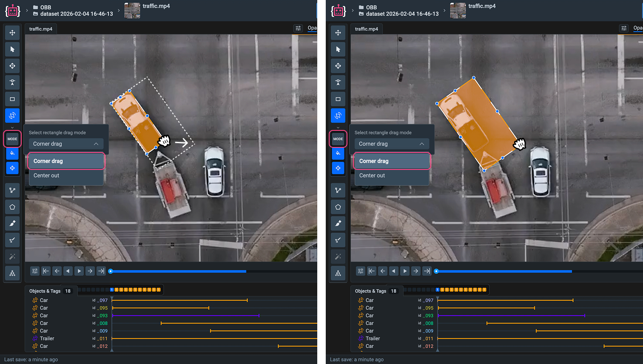Click the oriented bounding box tool, left panel
Image resolution: width=643 pixels, height=364 pixels.
click(12, 116)
